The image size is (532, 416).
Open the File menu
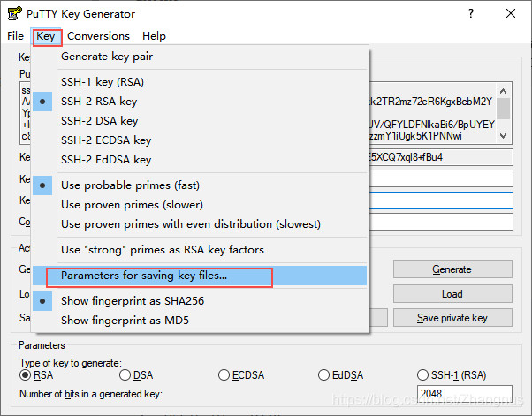point(15,36)
